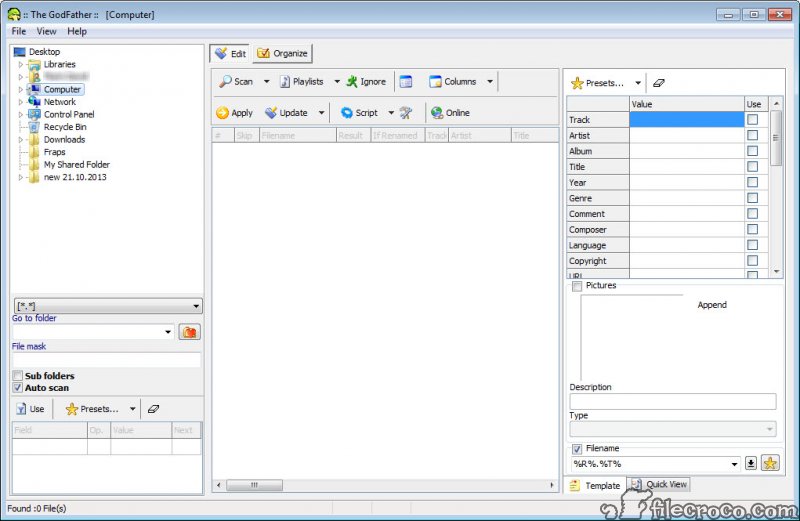Expand the Downloads tree node

coord(21,140)
